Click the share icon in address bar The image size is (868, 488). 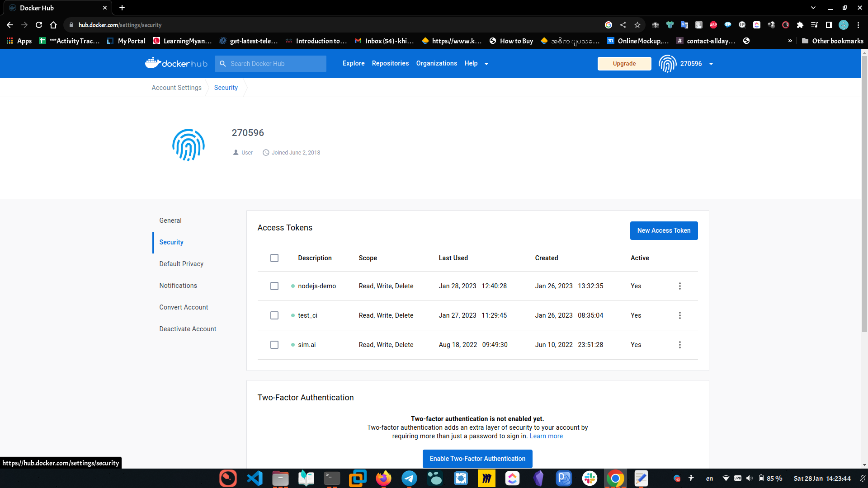pyautogui.click(x=623, y=25)
